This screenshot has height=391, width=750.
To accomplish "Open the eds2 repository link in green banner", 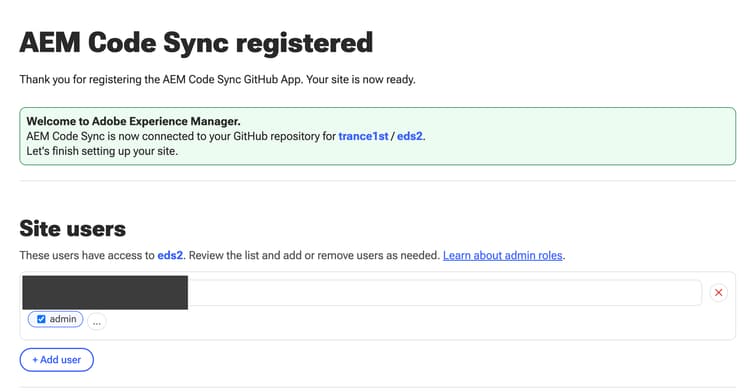I will pyautogui.click(x=409, y=136).
